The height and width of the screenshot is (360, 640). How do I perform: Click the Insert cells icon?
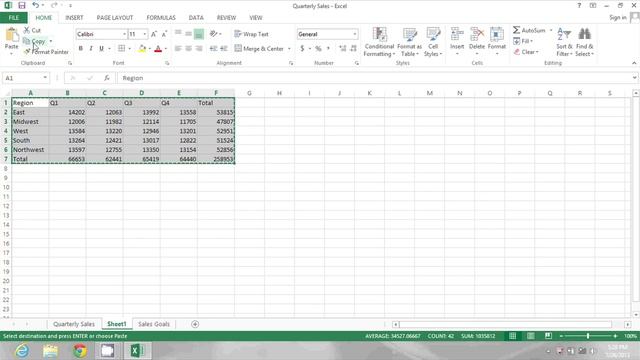(x=457, y=34)
